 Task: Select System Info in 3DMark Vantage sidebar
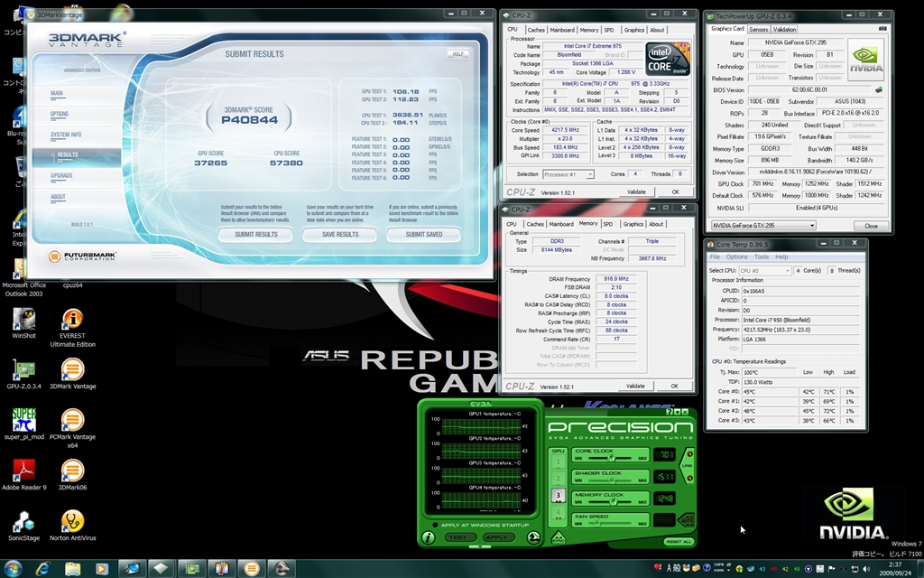66,135
